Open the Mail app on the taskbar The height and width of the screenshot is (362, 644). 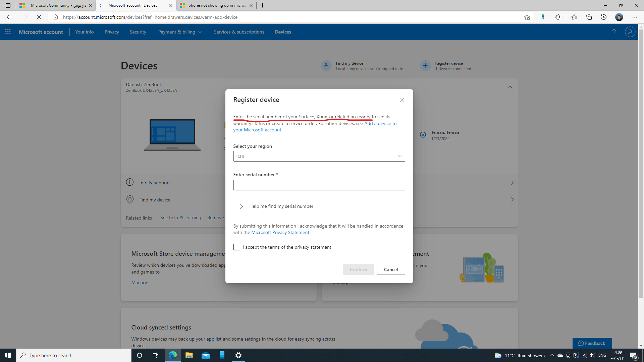coord(206,355)
